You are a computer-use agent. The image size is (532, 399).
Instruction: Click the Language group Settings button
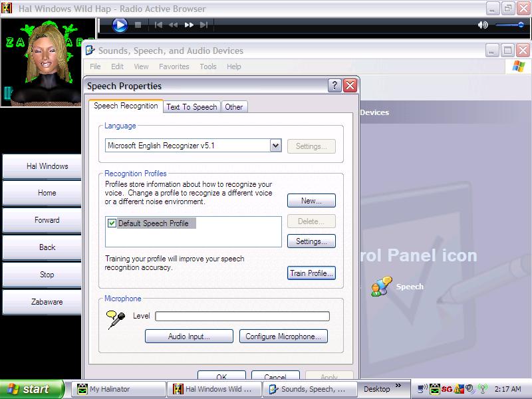[x=311, y=146]
